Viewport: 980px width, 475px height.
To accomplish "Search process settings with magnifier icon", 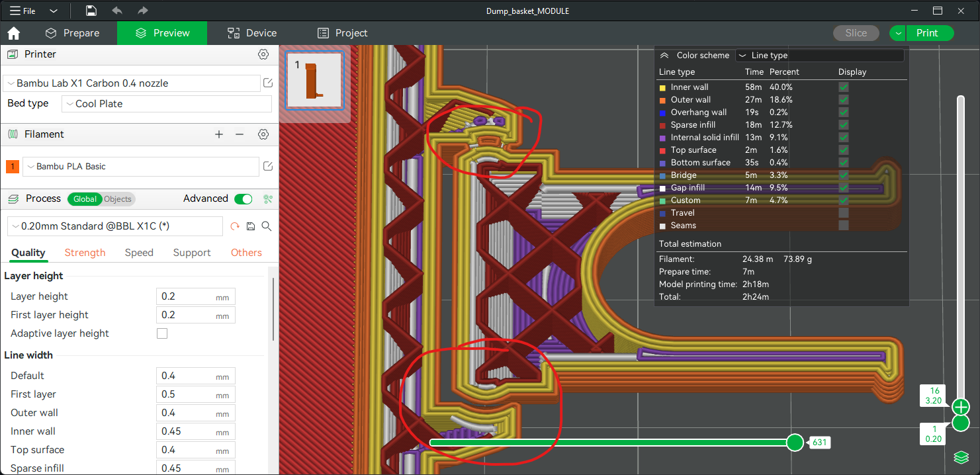I will click(x=267, y=226).
